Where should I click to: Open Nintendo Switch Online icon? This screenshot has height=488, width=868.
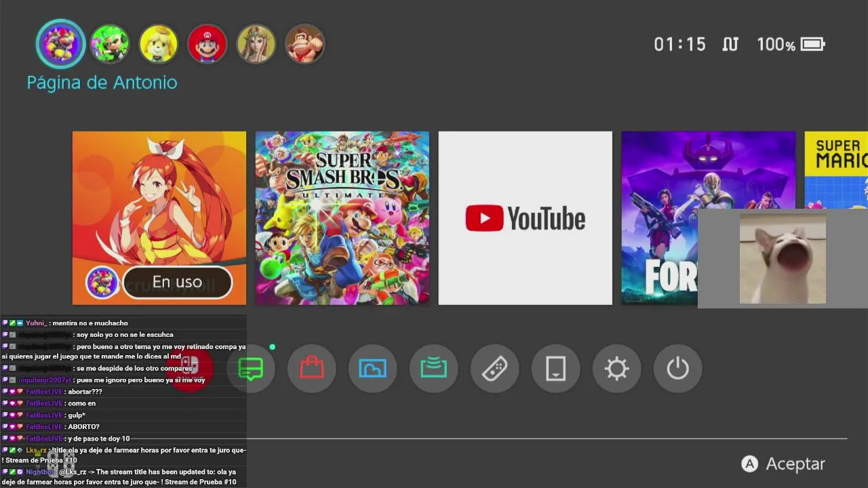(190, 369)
